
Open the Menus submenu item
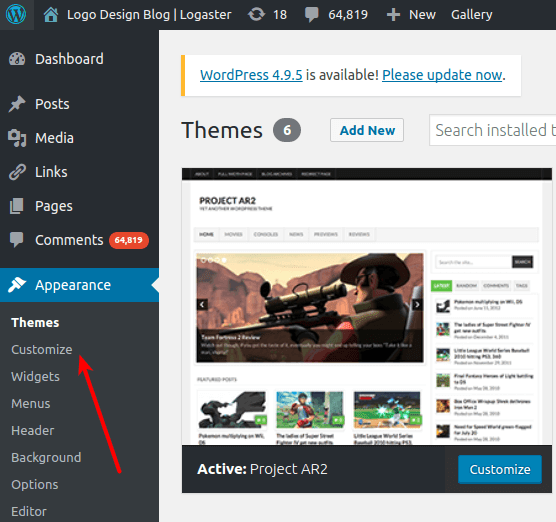pyautogui.click(x=31, y=404)
